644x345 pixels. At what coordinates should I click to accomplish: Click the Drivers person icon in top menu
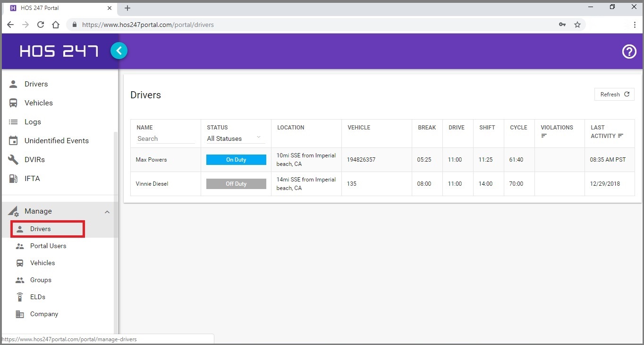14,84
